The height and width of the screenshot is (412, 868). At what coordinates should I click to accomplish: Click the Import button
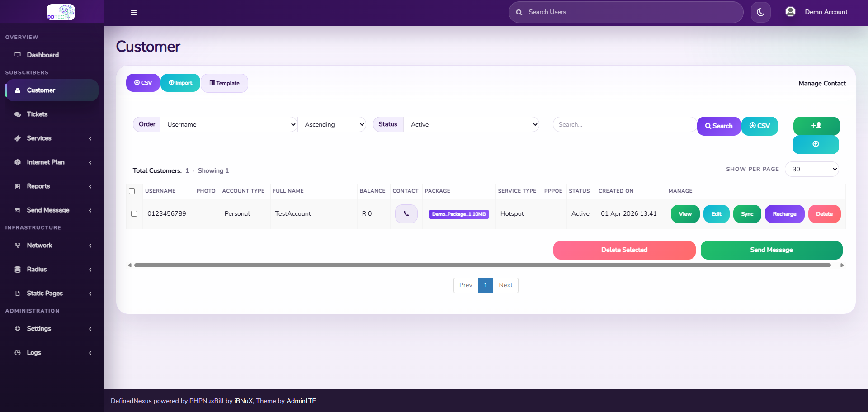click(x=180, y=82)
